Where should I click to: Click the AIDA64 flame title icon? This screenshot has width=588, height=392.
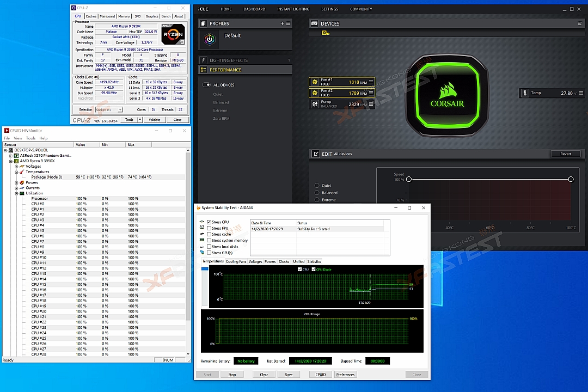[198, 207]
